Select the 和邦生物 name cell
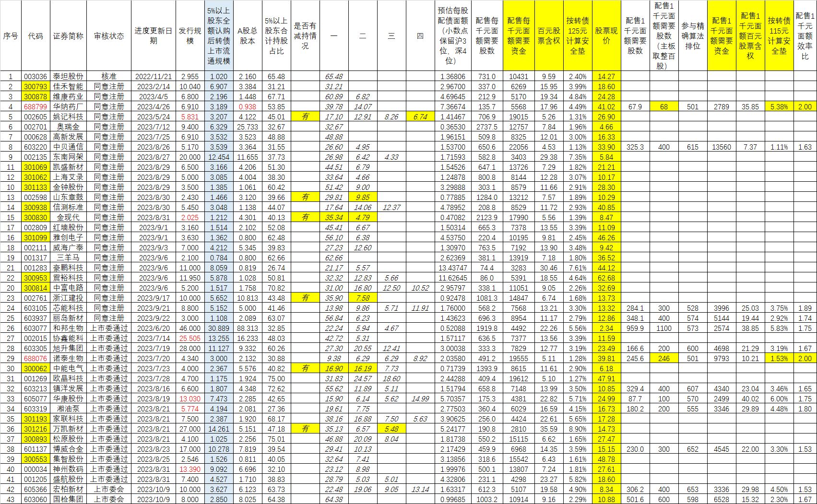The width and height of the screenshot is (817, 504). 68,328
